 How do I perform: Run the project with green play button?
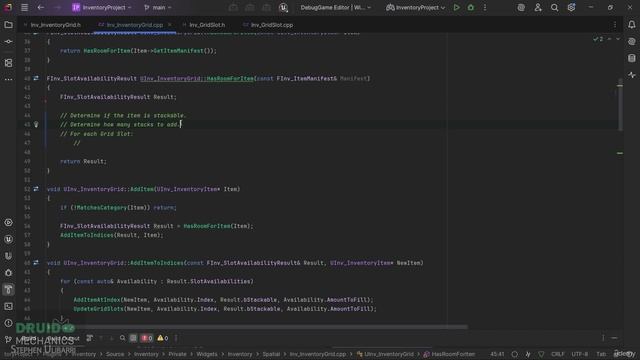point(456,7)
